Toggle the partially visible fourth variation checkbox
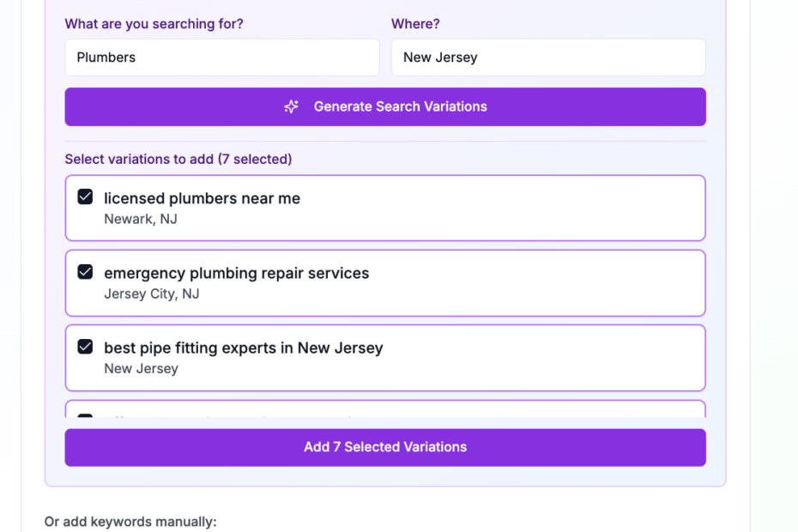This screenshot has height=532, width=798. [85, 415]
